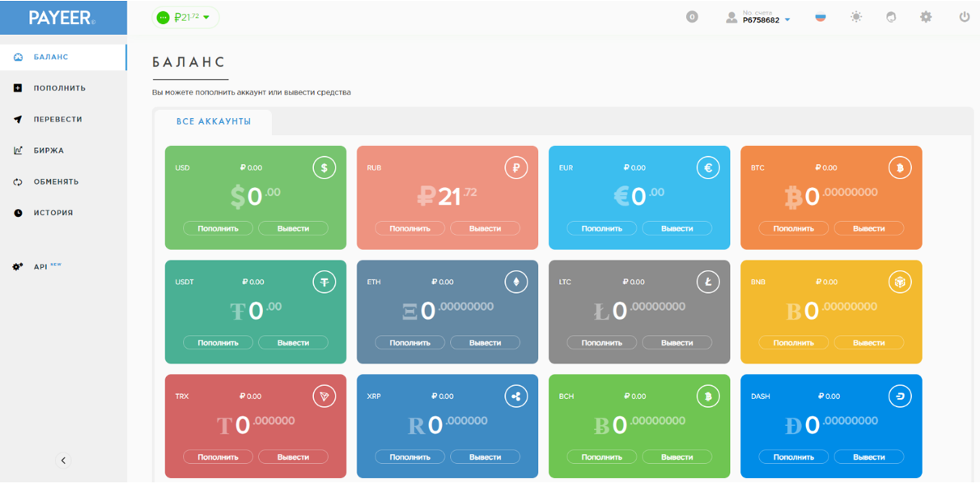Click Пополнить on the XRP card

click(x=410, y=457)
